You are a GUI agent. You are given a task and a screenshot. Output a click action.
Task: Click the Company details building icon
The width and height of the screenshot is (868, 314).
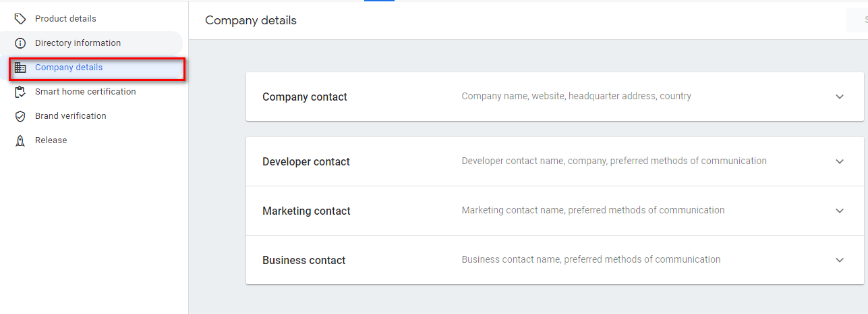point(20,68)
